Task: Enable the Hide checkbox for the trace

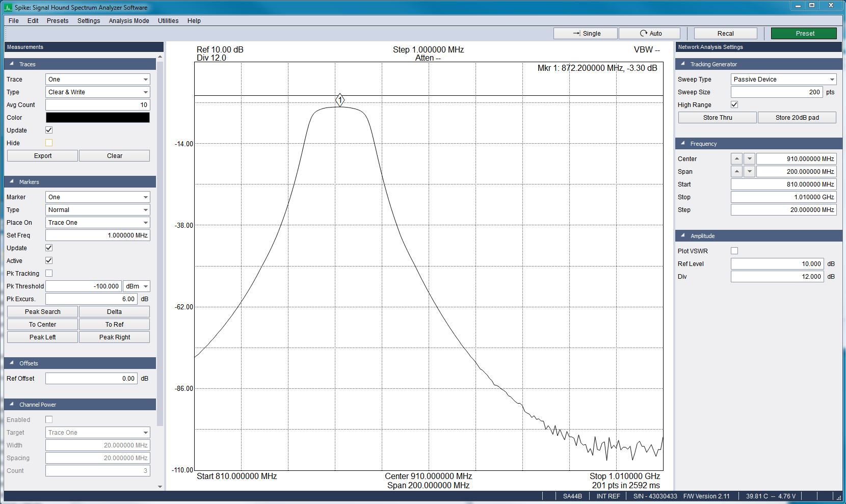Action: [49, 143]
